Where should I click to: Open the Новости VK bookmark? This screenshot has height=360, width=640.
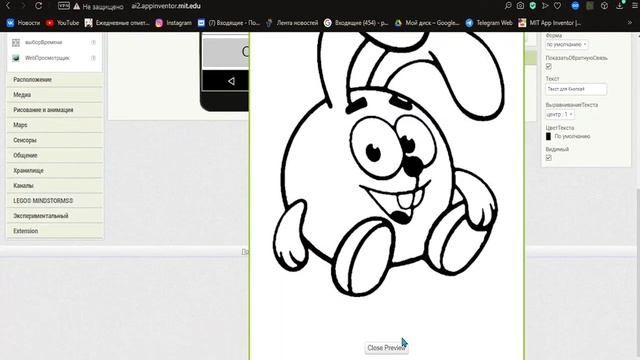[x=23, y=23]
